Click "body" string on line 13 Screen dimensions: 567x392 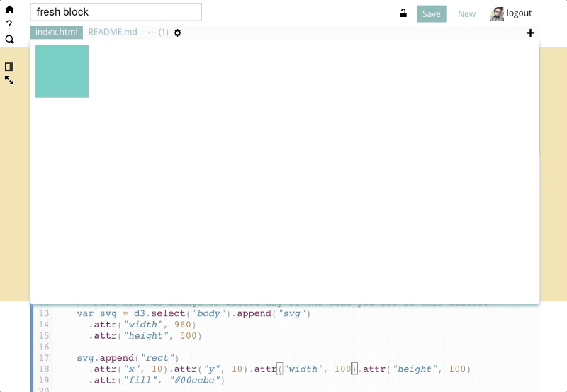pos(208,313)
